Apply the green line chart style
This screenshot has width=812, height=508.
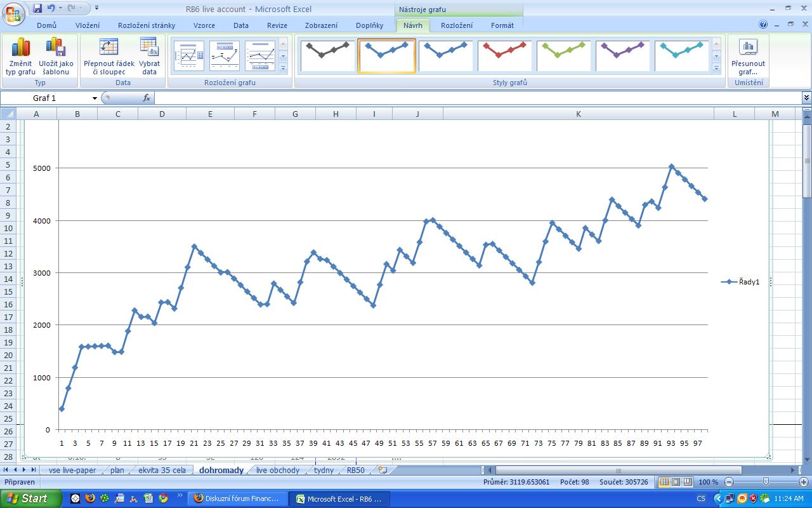pyautogui.click(x=563, y=55)
